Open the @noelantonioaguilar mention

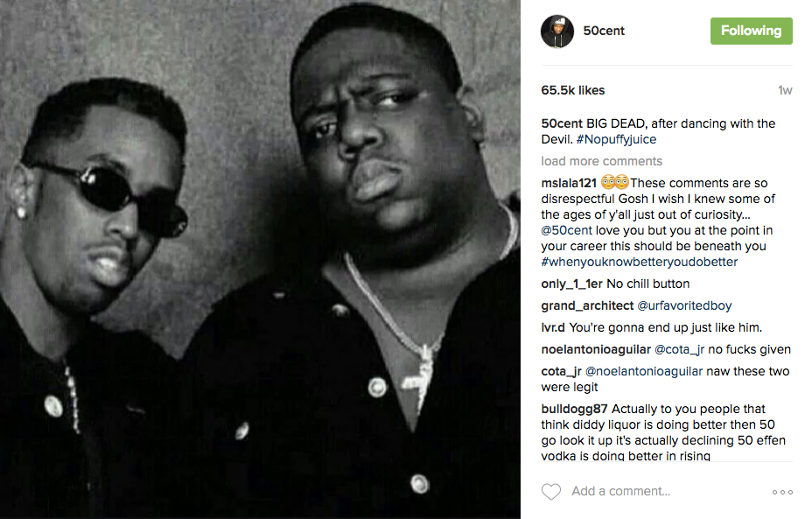[644, 371]
